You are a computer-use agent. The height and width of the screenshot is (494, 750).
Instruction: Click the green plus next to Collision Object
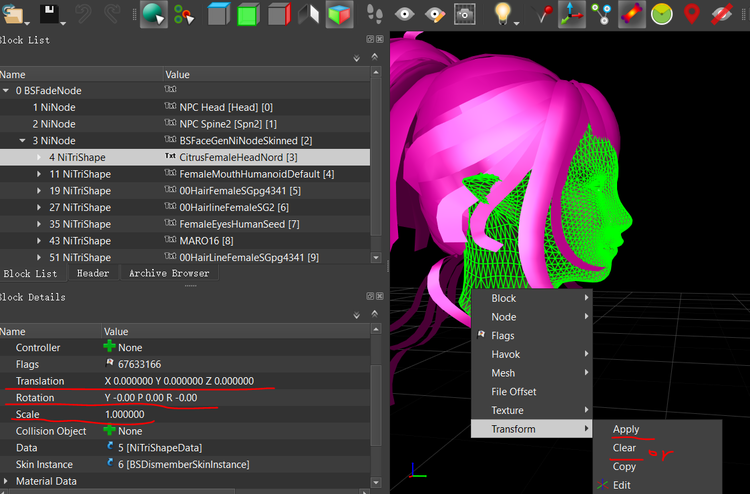[110, 430]
